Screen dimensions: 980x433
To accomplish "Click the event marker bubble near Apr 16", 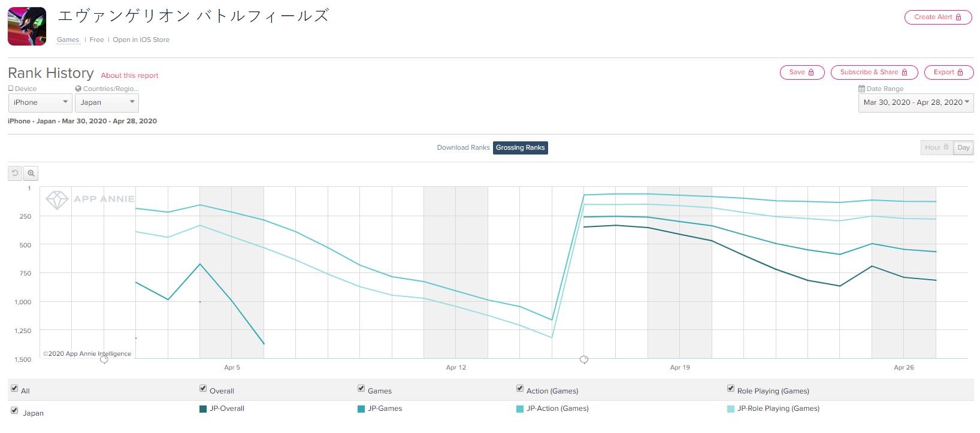I will [584, 360].
